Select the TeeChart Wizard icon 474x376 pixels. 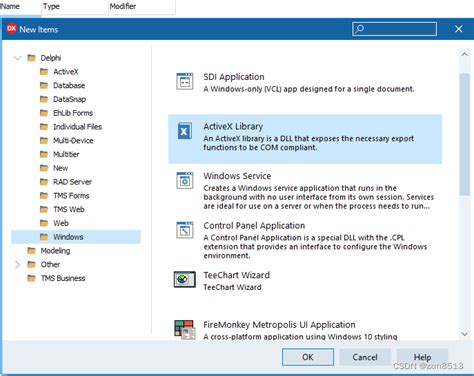(185, 279)
